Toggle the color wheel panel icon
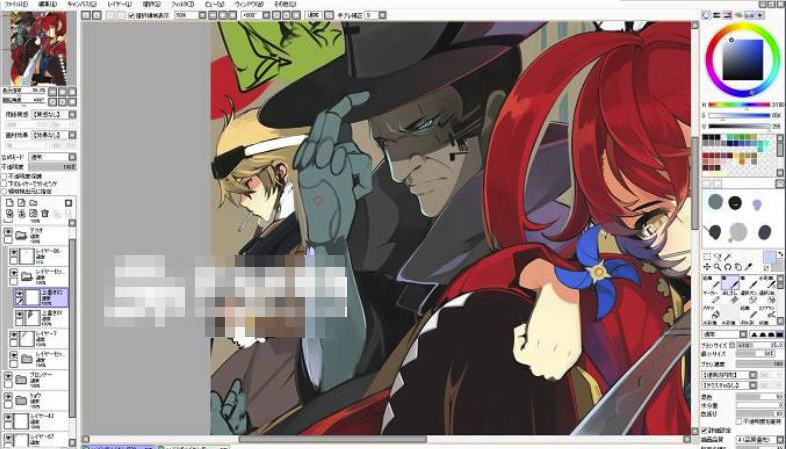The height and width of the screenshot is (449, 786). [x=706, y=16]
